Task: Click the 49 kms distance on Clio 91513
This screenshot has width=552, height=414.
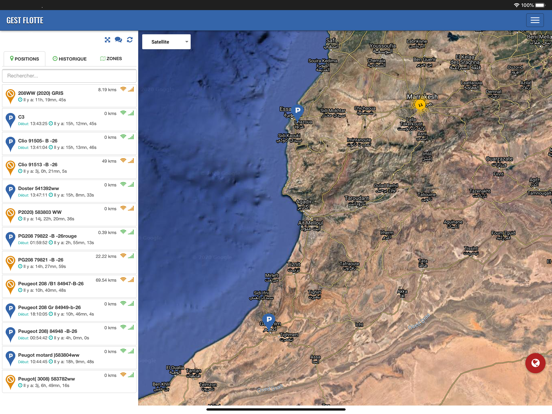Action: (x=109, y=161)
